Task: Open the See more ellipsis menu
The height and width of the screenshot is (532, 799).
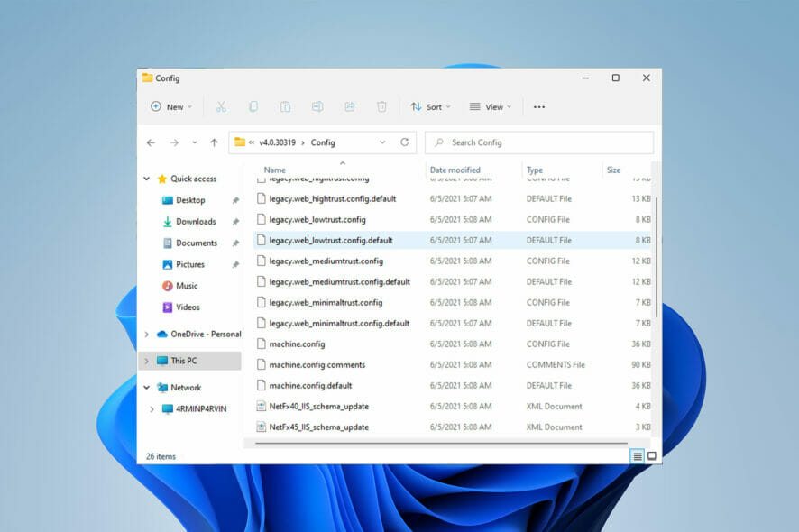Action: (539, 107)
